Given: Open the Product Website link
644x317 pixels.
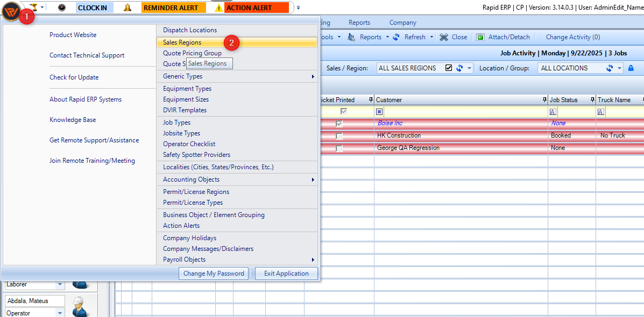Looking at the screenshot, I should coord(73,35).
